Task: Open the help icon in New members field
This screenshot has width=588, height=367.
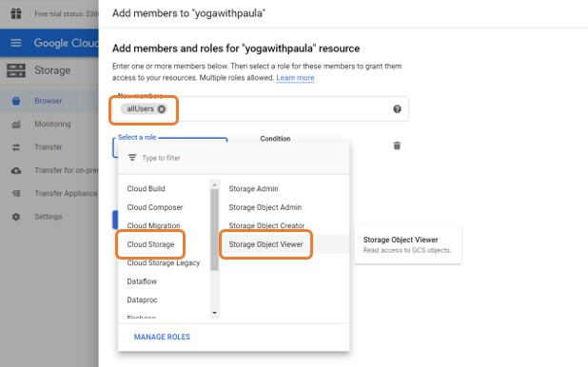Action: pos(397,109)
